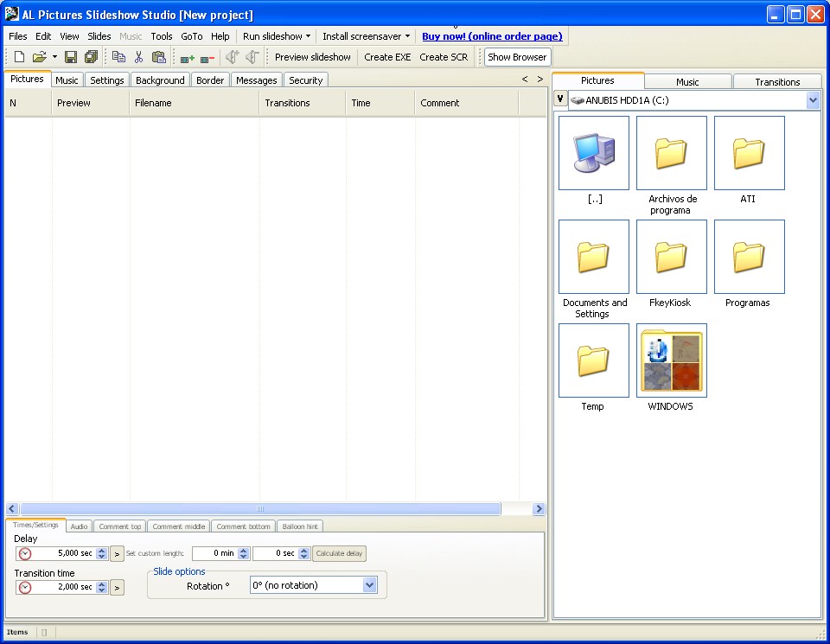This screenshot has width=830, height=644.
Task: Open the Edit menu
Action: [43, 36]
